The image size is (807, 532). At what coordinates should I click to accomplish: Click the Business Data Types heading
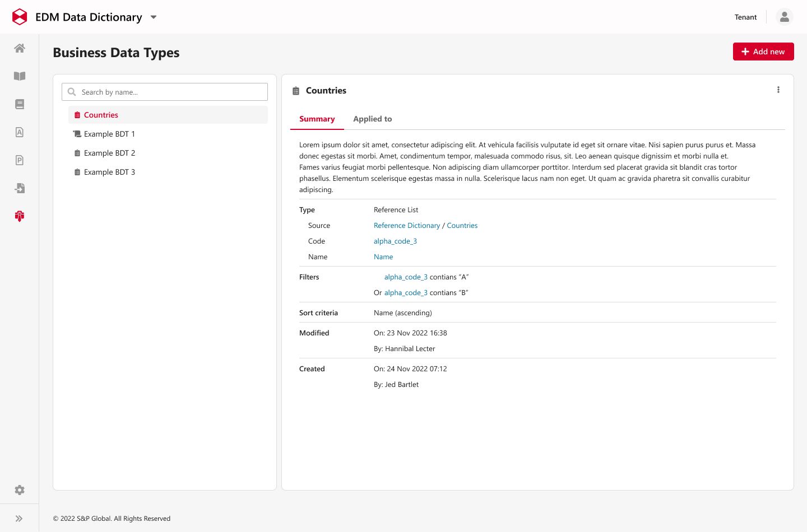click(x=116, y=53)
